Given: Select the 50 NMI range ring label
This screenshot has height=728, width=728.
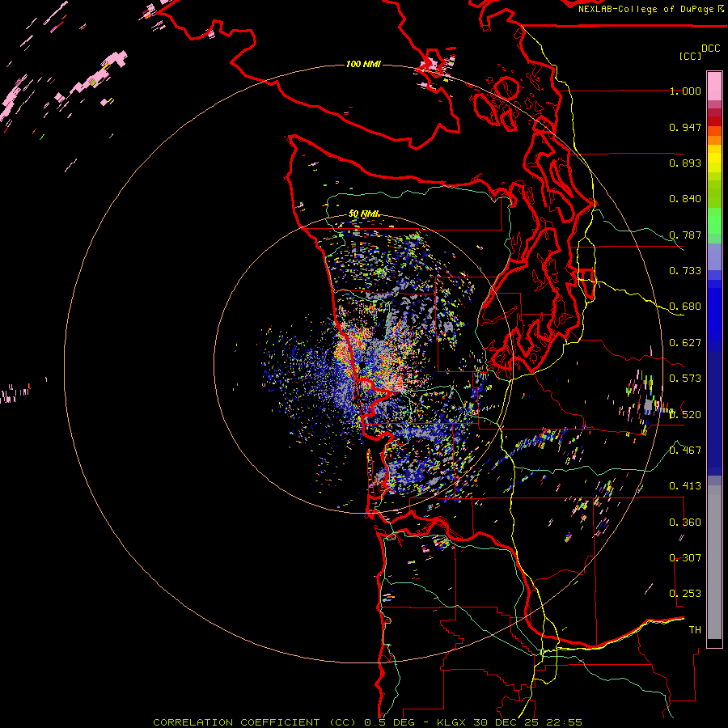Looking at the screenshot, I should coord(363,214).
